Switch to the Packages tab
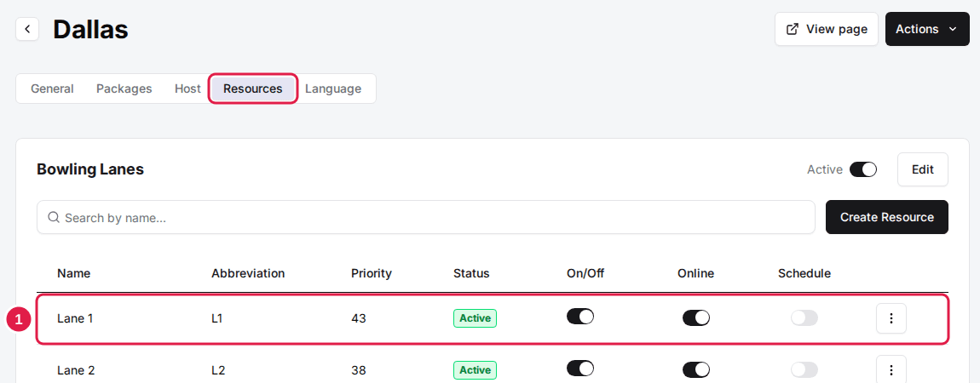The height and width of the screenshot is (383, 980). (x=124, y=89)
